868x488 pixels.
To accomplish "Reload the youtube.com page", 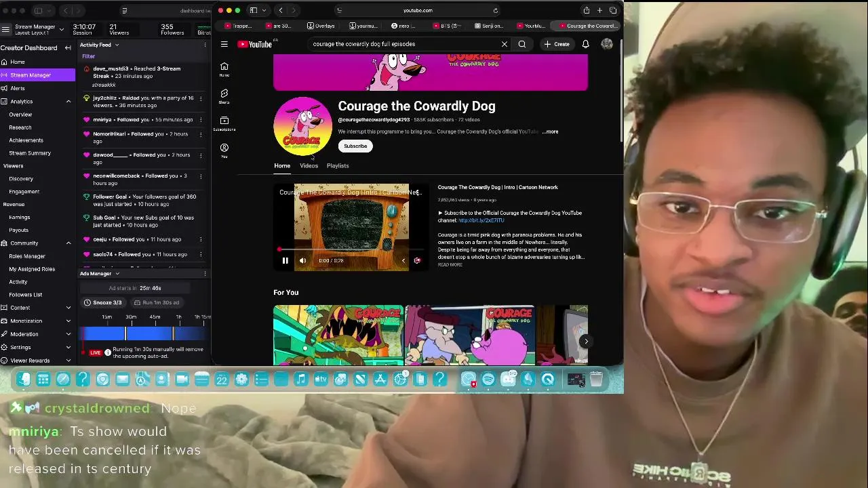I will point(496,10).
